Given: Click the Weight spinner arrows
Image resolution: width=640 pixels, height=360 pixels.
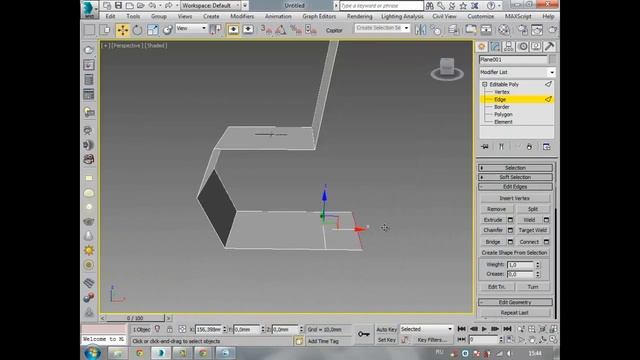Looking at the screenshot, I should pos(538,265).
